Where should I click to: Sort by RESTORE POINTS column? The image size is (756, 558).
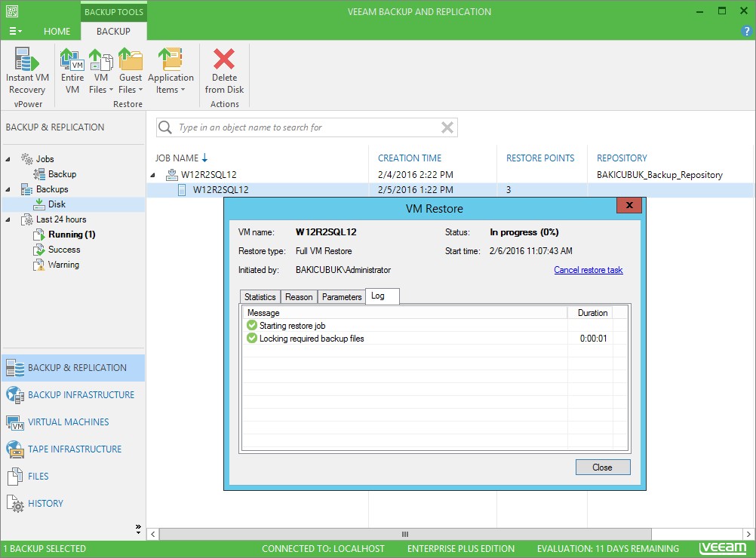[x=540, y=158]
